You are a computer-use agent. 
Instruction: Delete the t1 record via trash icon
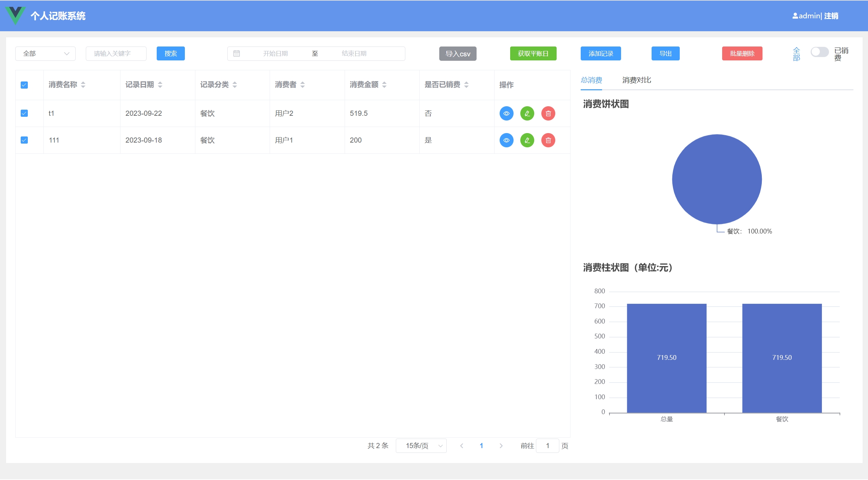click(x=548, y=113)
